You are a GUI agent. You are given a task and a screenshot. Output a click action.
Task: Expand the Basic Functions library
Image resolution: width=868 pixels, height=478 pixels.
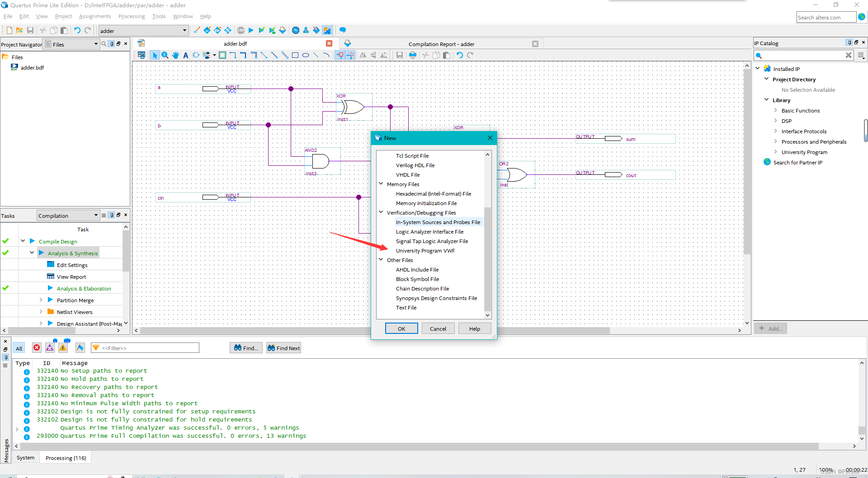pos(776,110)
